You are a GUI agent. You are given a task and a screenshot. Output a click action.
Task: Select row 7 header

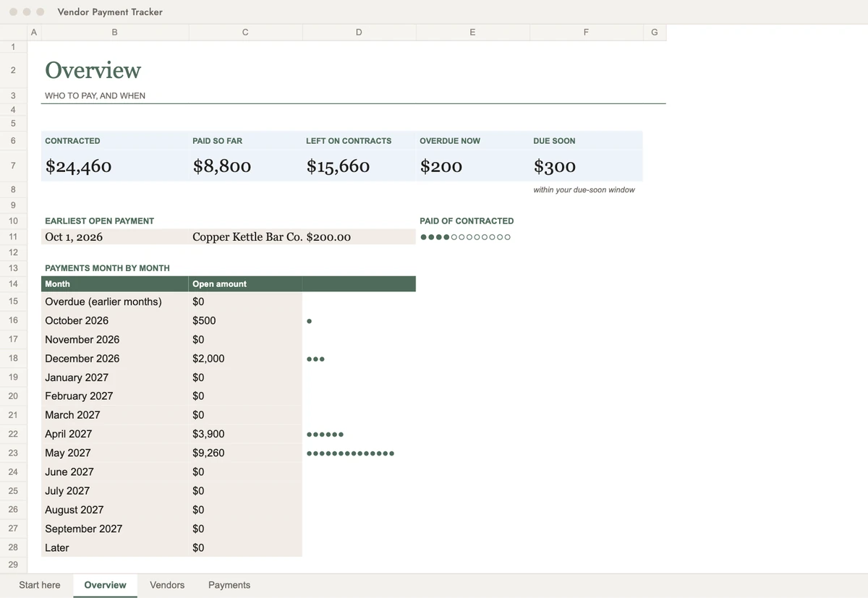click(13, 166)
